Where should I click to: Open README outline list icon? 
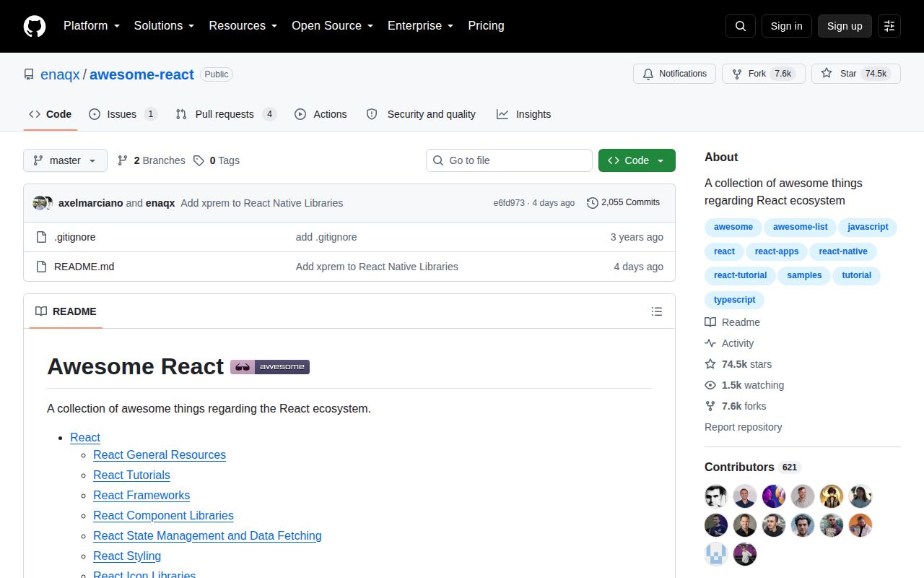[657, 311]
